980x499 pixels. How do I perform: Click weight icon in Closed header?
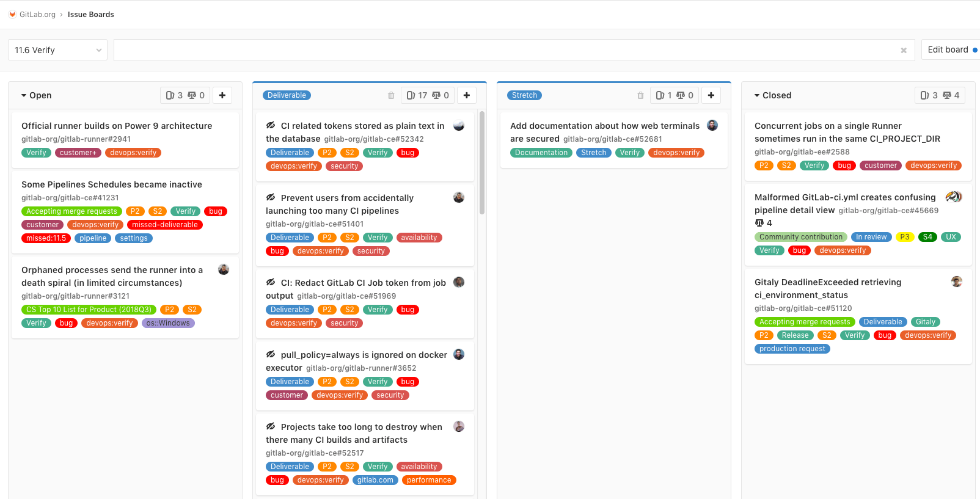coord(947,95)
